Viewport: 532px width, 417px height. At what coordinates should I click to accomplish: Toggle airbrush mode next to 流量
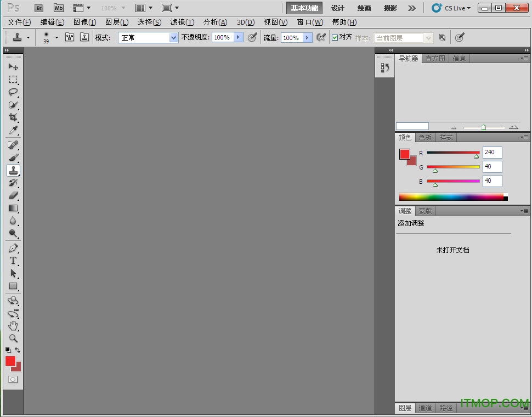[321, 37]
